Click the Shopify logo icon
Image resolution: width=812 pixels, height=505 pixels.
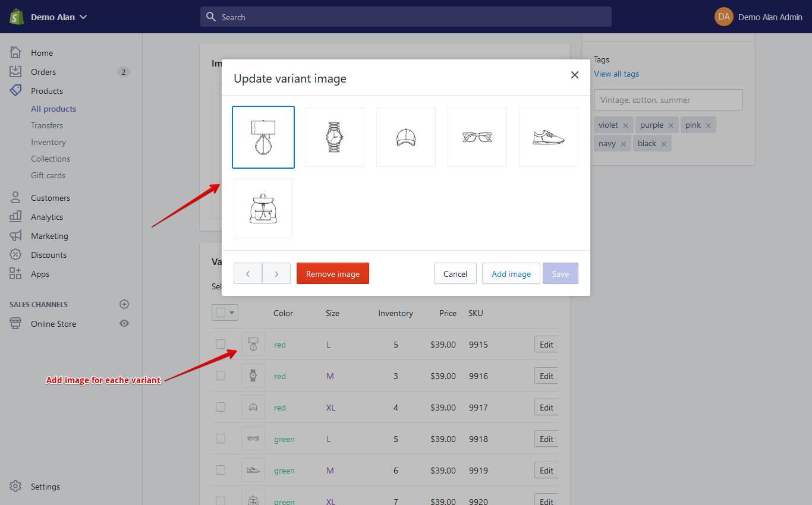[16, 17]
